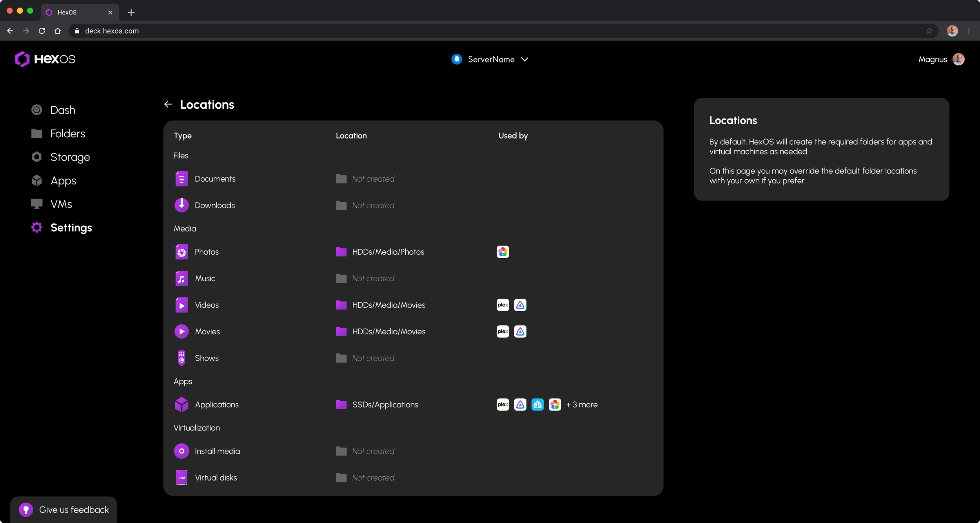Click the Documents file type icon
This screenshot has width=980, height=523.
click(x=181, y=179)
